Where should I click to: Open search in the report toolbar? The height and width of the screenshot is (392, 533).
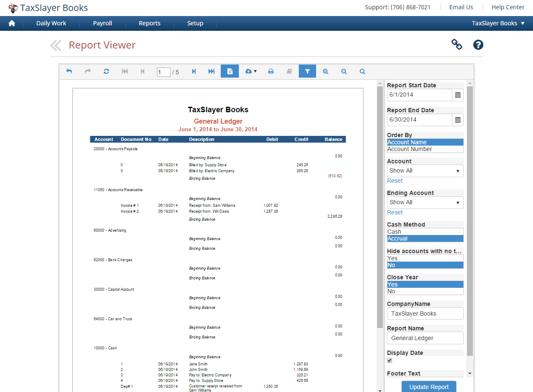tap(363, 71)
